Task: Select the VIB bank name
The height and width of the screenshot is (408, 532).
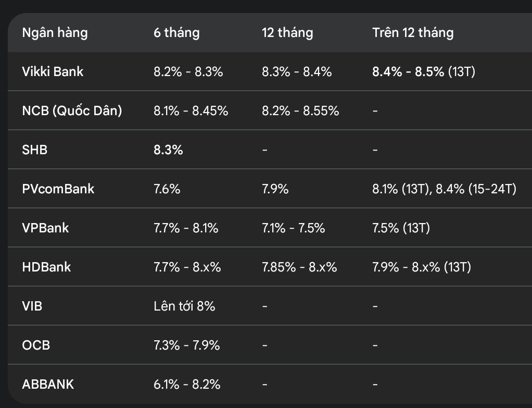Action: [32, 306]
